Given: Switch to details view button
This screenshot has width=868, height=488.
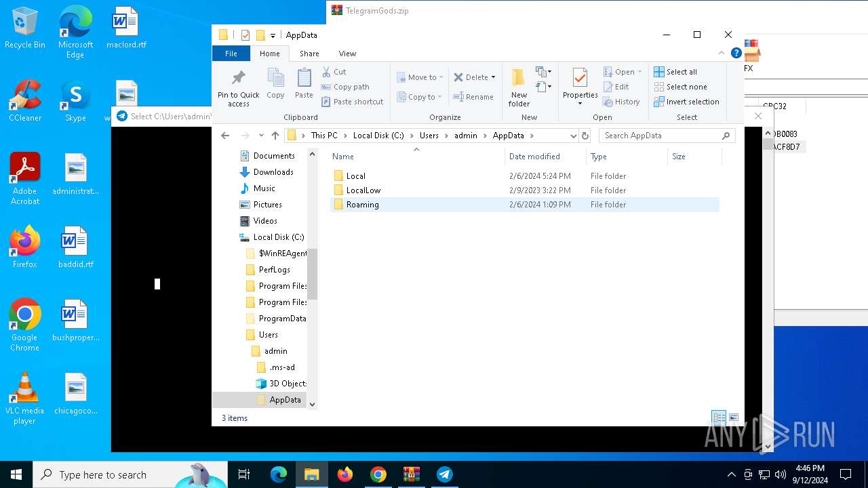Looking at the screenshot, I should [719, 418].
